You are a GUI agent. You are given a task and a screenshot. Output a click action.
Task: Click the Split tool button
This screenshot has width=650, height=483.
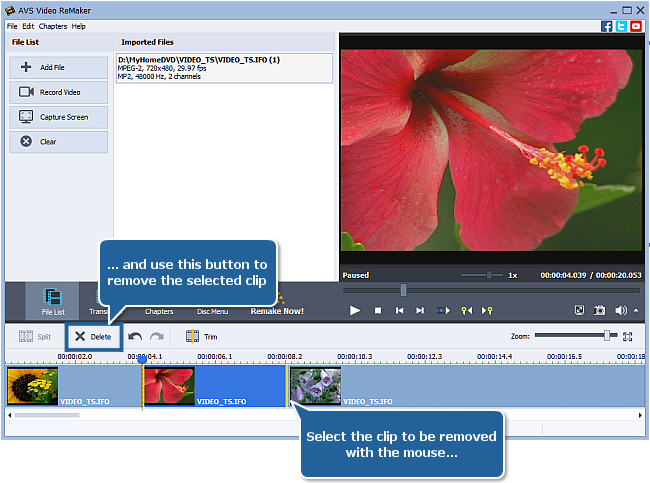coord(35,337)
